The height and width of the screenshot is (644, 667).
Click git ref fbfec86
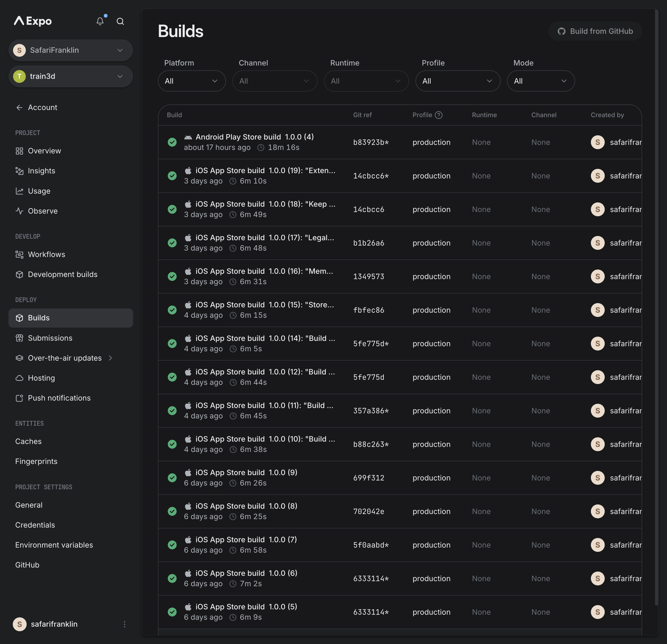[369, 310]
